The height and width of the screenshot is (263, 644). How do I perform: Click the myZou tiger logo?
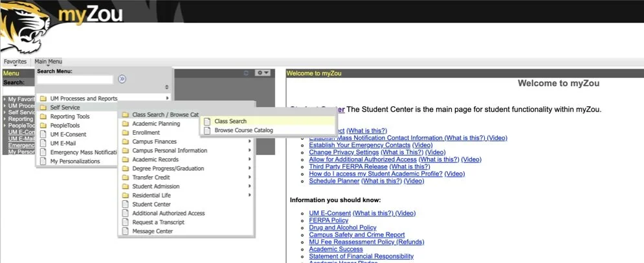pyautogui.click(x=25, y=27)
